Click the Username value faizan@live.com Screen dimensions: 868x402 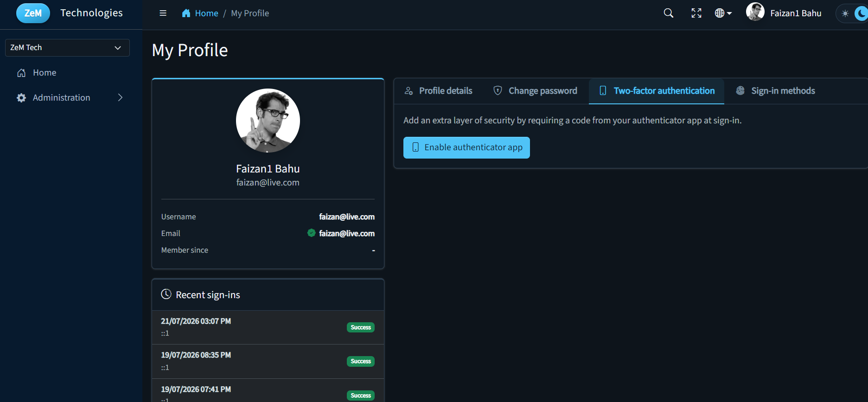pyautogui.click(x=347, y=217)
